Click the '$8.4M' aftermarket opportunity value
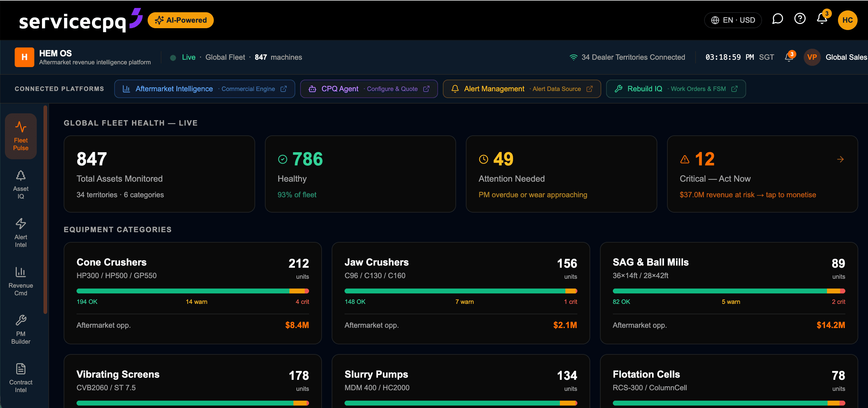Viewport: 868px width, 408px height. [x=297, y=325]
